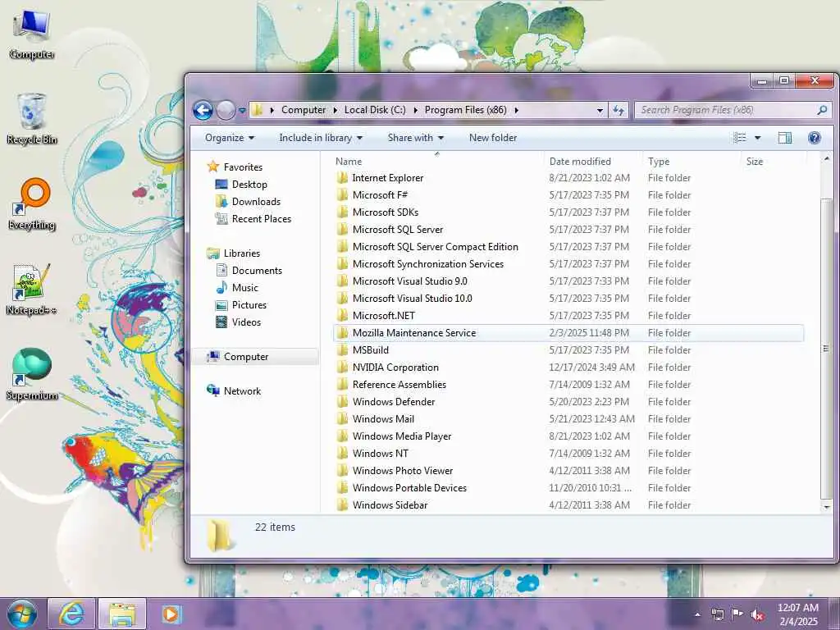Refresh the Program Files (x86) folder view

click(x=619, y=111)
